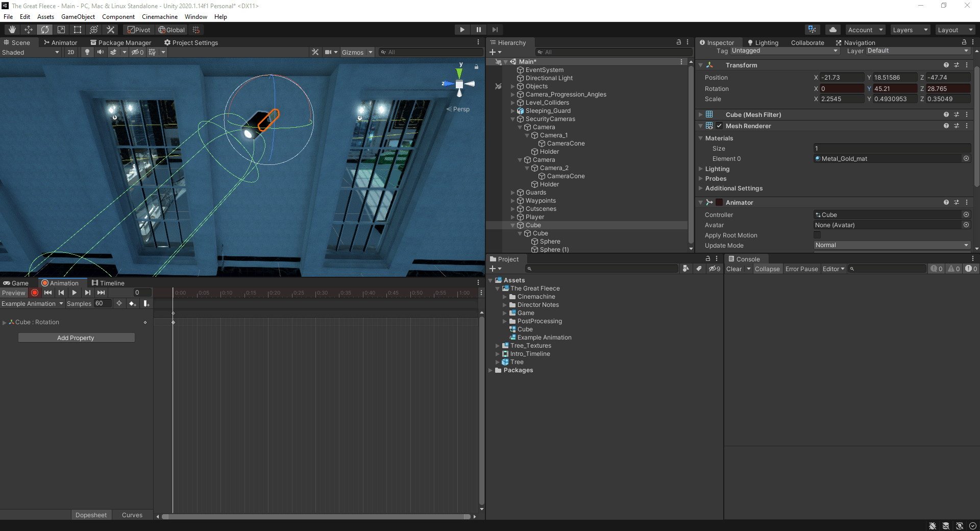Click Samples value field
The width and height of the screenshot is (980, 531).
pyautogui.click(x=102, y=303)
